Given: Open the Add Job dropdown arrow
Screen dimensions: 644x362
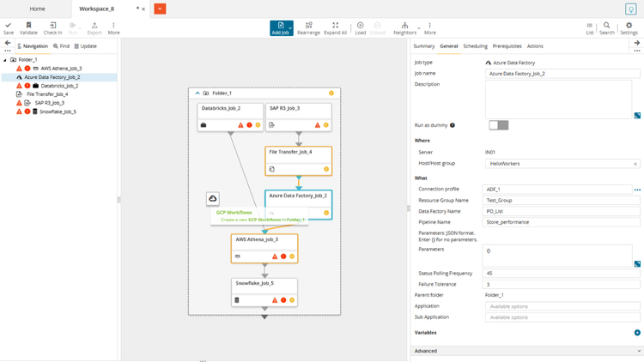Looking at the screenshot, I should pos(290,28).
